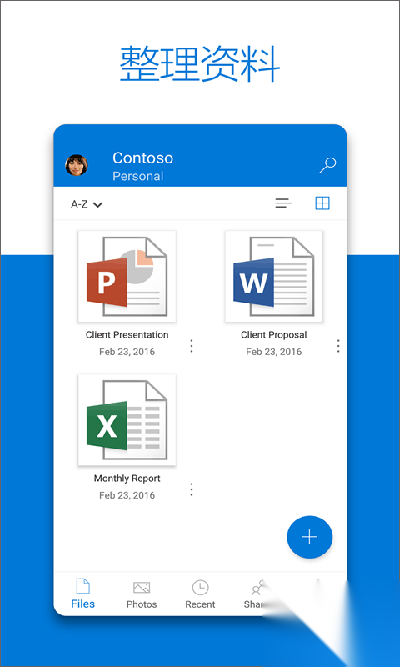This screenshot has height=667, width=400.
Task: Click the Contoso account title
Action: [143, 158]
